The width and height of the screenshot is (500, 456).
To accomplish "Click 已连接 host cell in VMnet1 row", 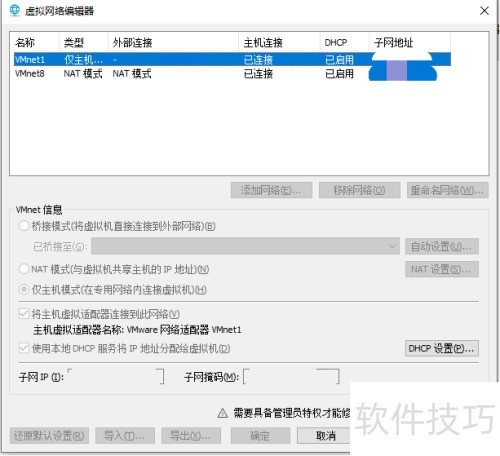I will [x=258, y=60].
